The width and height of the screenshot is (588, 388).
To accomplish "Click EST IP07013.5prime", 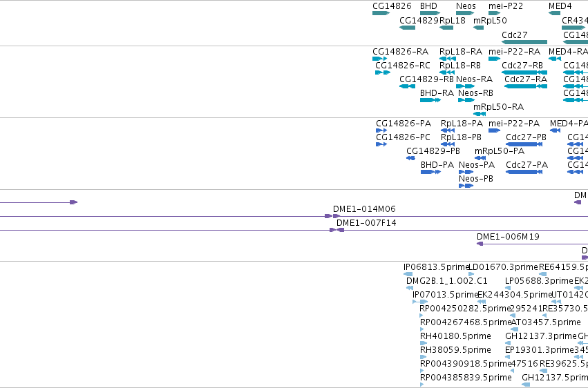I will (446, 295).
